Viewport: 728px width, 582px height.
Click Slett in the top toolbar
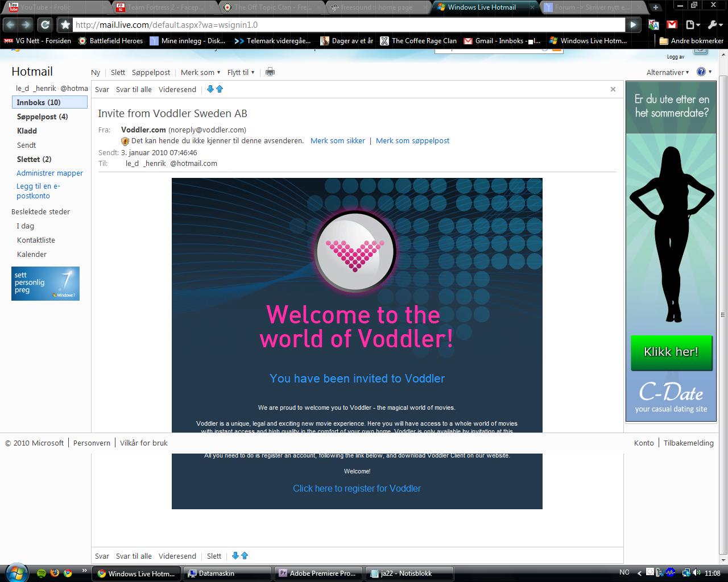(x=118, y=72)
